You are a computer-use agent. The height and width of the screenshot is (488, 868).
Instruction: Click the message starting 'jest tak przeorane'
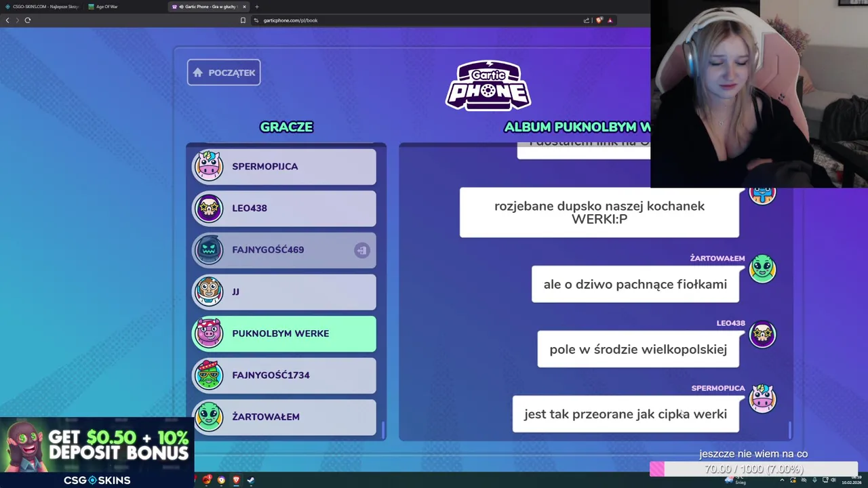coord(625,414)
